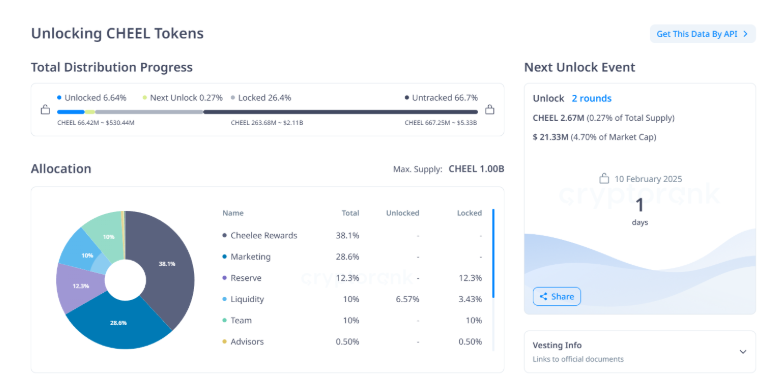Click the Advisors legend dot

[x=225, y=342]
